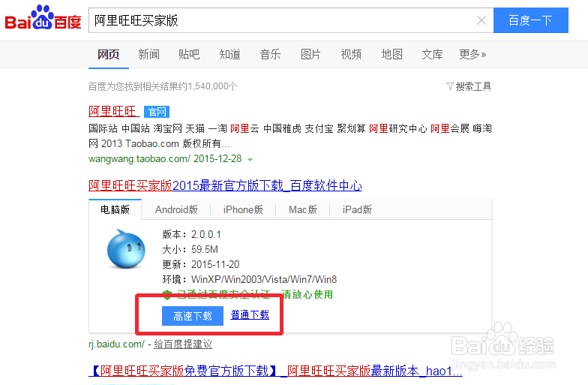This screenshot has width=588, height=385.
Task: Click the 百度一下 search button
Action: click(531, 20)
